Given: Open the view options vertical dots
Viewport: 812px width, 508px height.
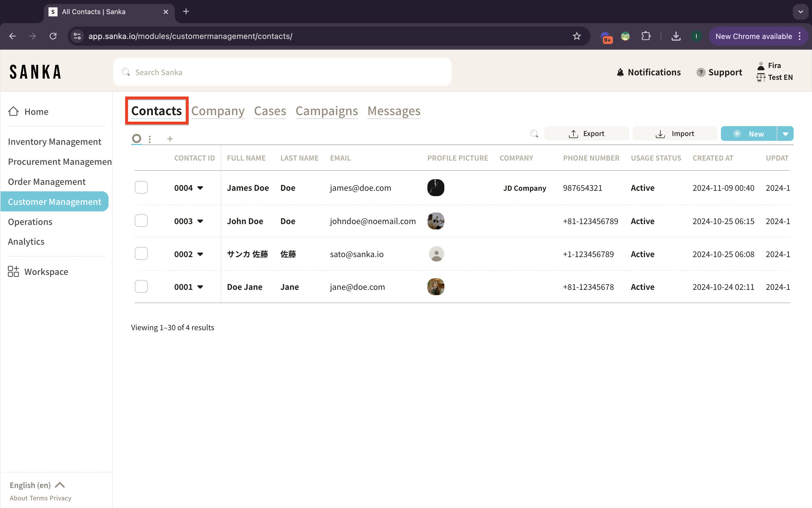Looking at the screenshot, I should click(150, 139).
